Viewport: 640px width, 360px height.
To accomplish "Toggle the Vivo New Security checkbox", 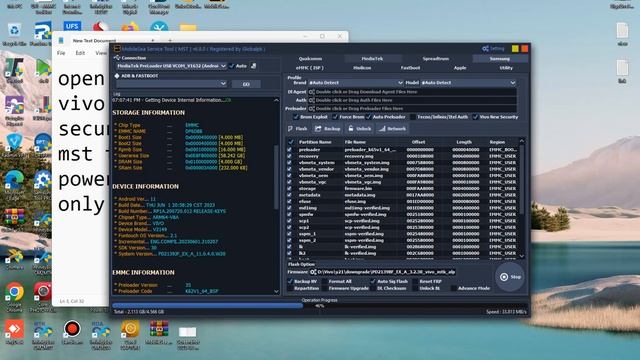I will click(x=475, y=117).
